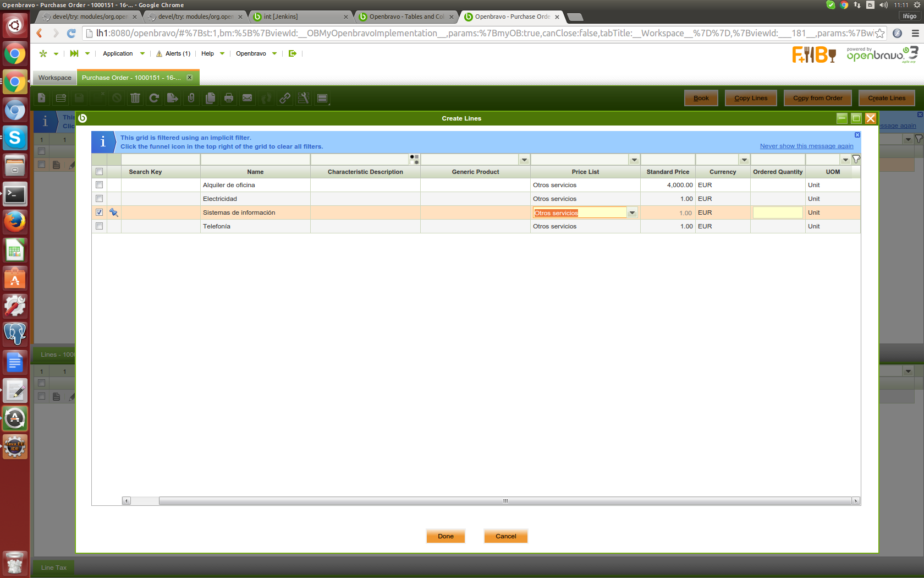Viewport: 924px width, 578px height.
Task: Uncheck the Sistemas de información row
Action: coord(99,212)
